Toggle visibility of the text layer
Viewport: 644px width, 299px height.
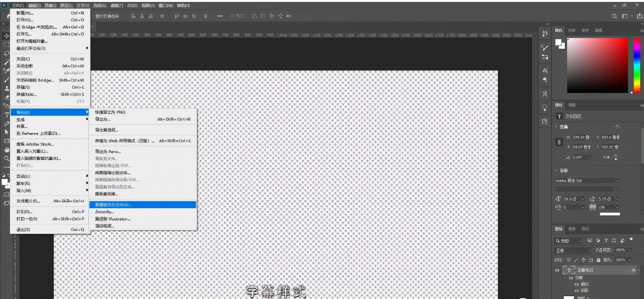pyautogui.click(x=557, y=270)
